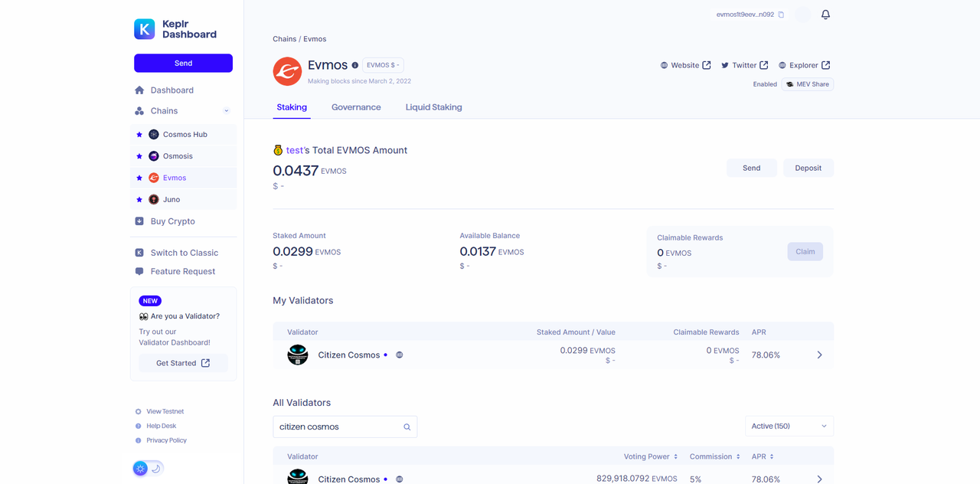Switch to the Staking tab
Image resolution: width=980 pixels, height=484 pixels.
(292, 107)
